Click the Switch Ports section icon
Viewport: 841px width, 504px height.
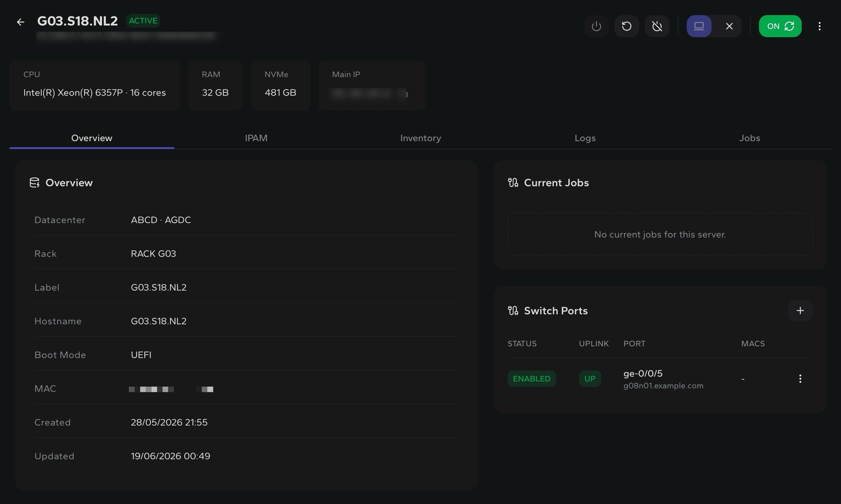[x=513, y=311]
